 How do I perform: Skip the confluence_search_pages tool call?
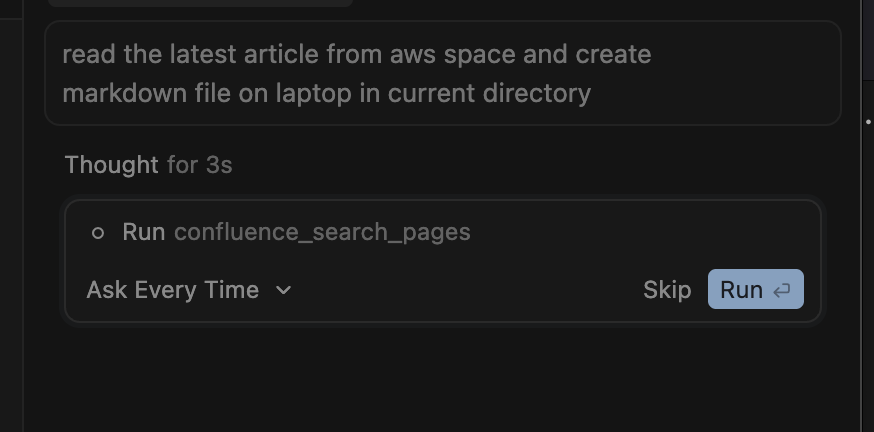[x=667, y=290]
